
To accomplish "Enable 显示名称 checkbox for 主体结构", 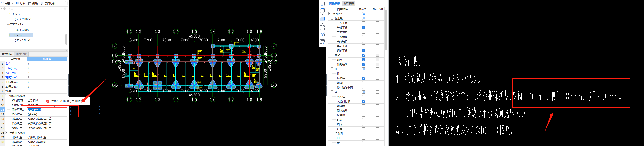I will 378,32.
